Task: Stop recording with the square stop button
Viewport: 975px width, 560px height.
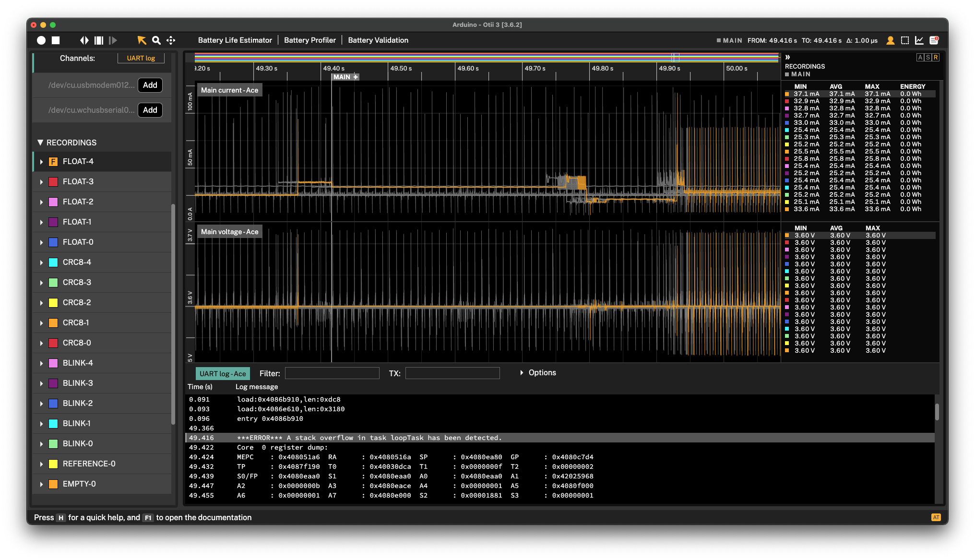Action: point(56,40)
